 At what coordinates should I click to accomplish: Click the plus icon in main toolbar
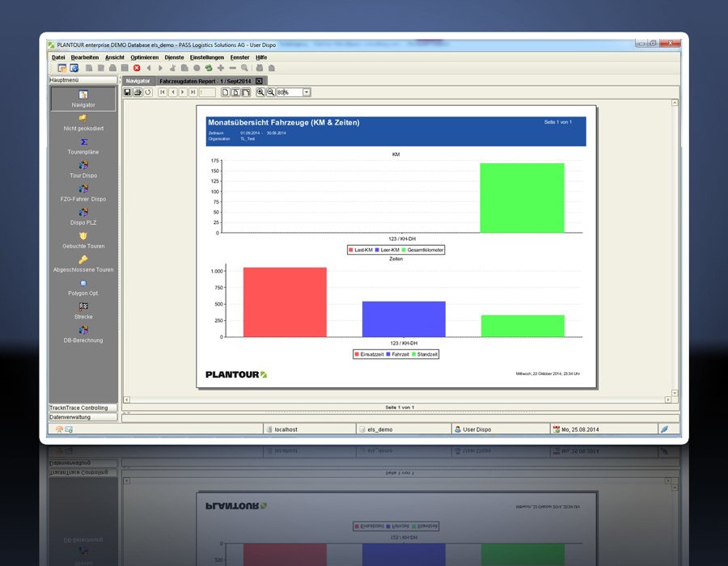coord(221,68)
